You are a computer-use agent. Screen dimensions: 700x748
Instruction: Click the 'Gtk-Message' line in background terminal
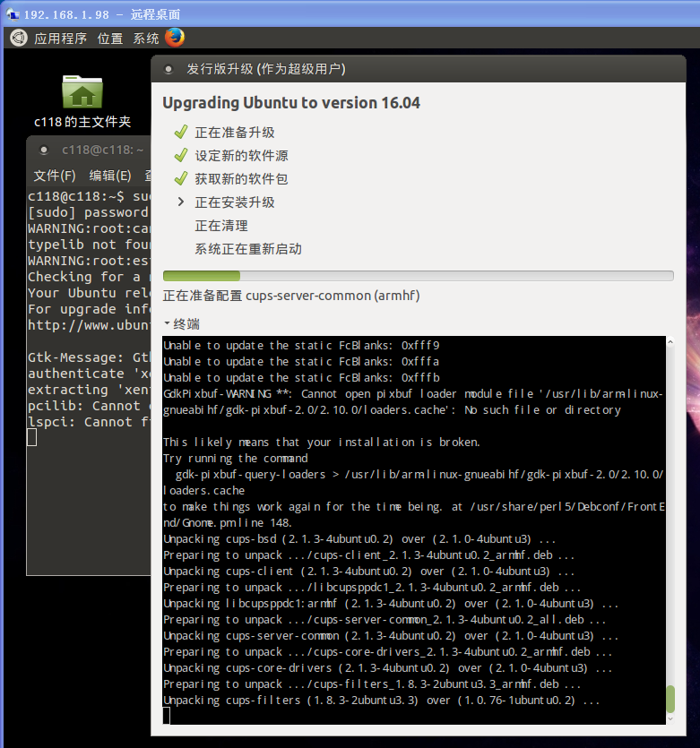[89, 357]
